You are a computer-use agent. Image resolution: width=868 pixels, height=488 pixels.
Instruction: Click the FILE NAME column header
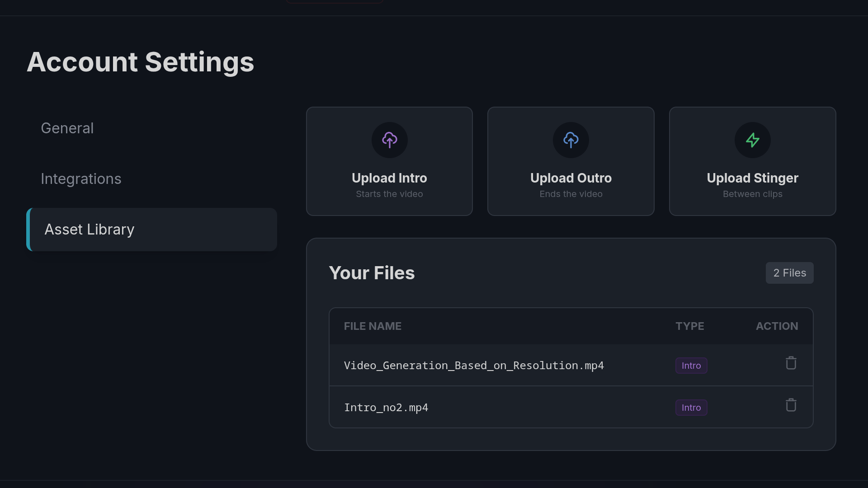(x=373, y=326)
